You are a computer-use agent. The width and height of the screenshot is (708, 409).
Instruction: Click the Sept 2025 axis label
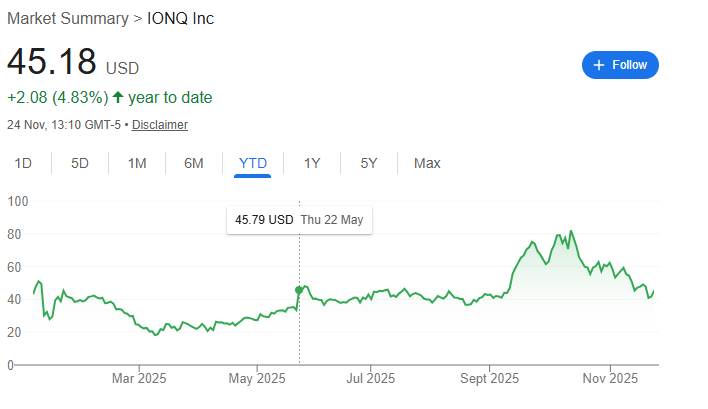click(x=490, y=378)
